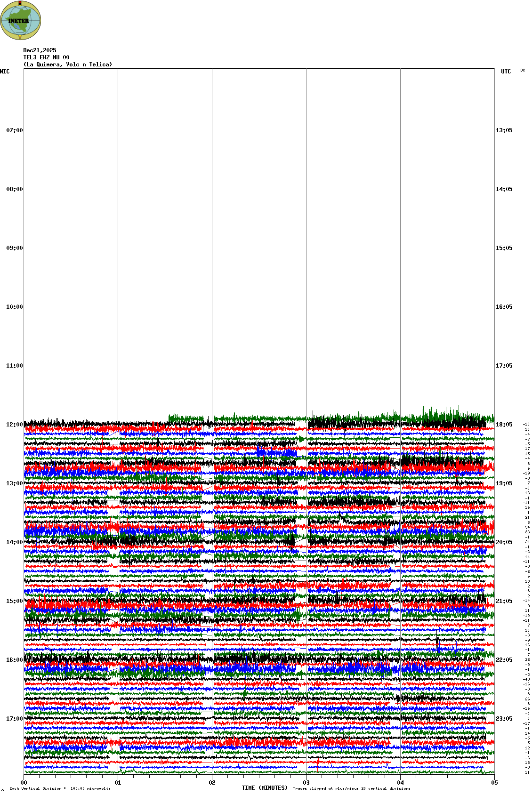Click the 14:00 local time label
Viewport: 532px width, 795px height.
(14, 542)
